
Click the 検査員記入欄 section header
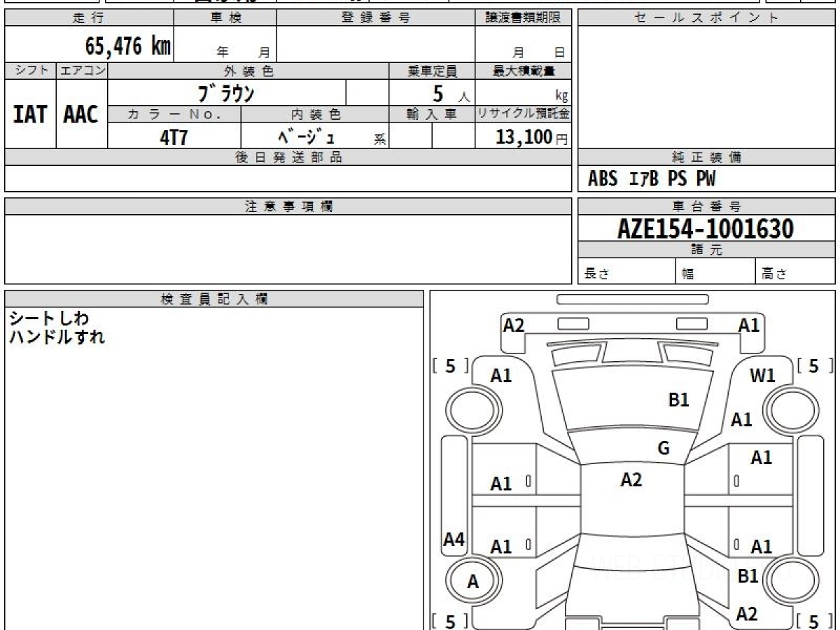(x=214, y=298)
